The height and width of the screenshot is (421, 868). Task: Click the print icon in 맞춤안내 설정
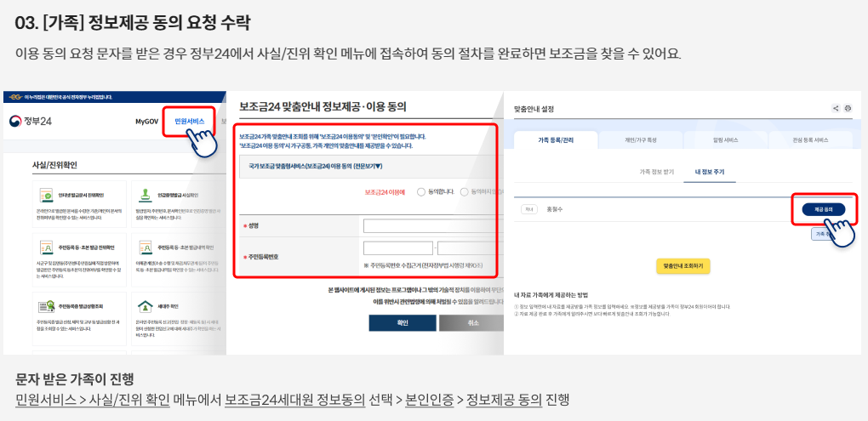(848, 108)
